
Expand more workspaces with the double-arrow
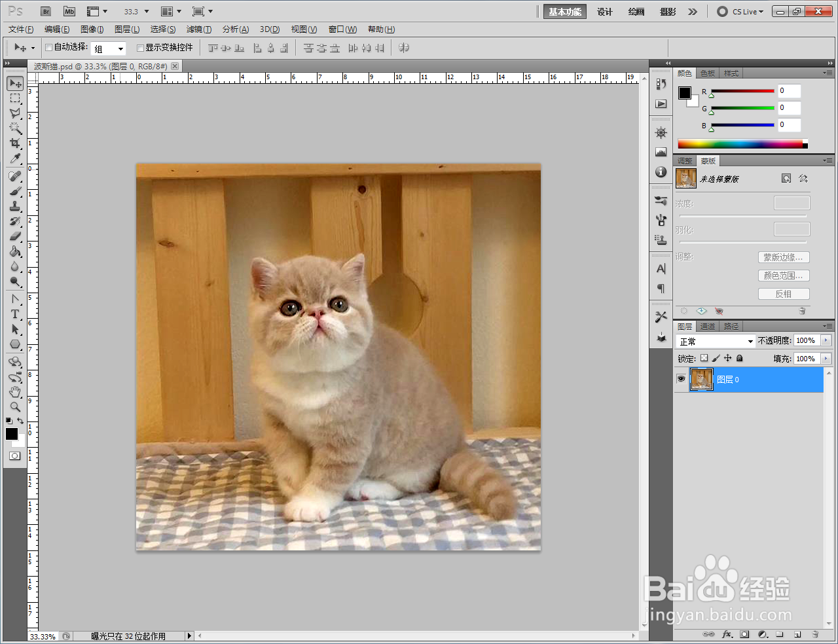[693, 12]
